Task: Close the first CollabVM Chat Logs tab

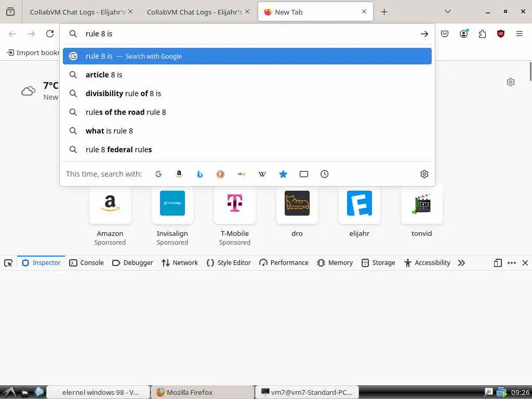Action: (x=130, y=11)
